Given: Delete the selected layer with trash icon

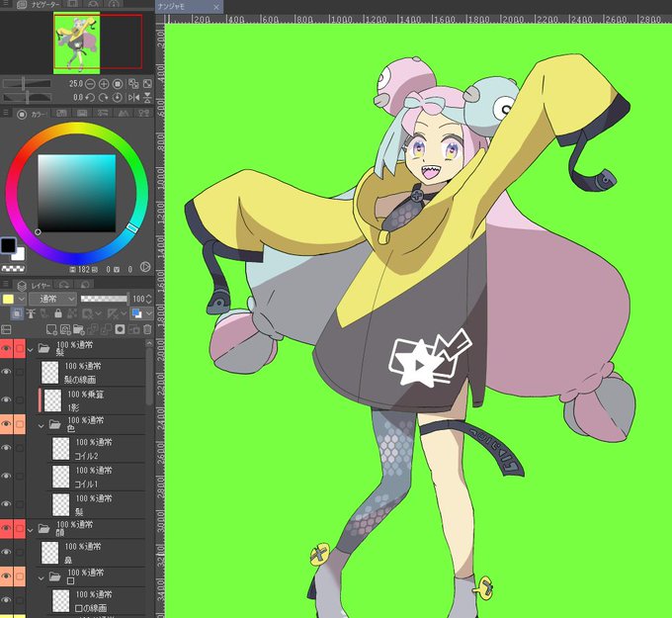Looking at the screenshot, I should [x=147, y=329].
